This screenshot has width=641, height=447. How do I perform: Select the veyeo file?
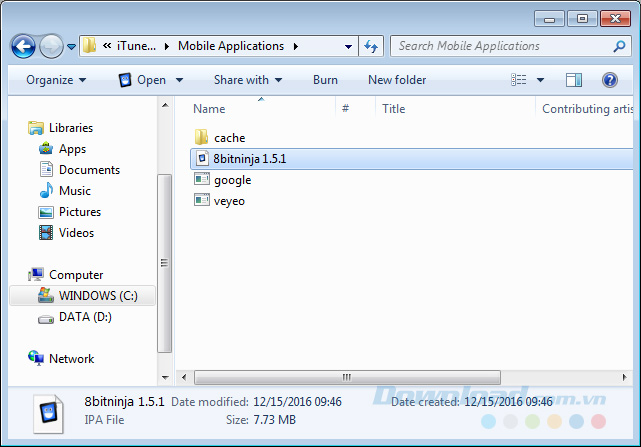229,201
